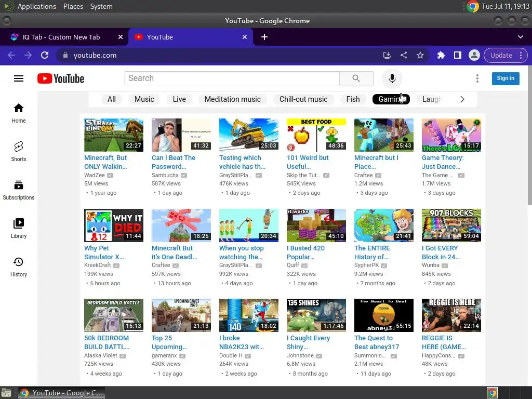Viewport: 532px width, 399px height.
Task: Click BEST FOOD thumbnail 48:36
Action: (x=316, y=135)
